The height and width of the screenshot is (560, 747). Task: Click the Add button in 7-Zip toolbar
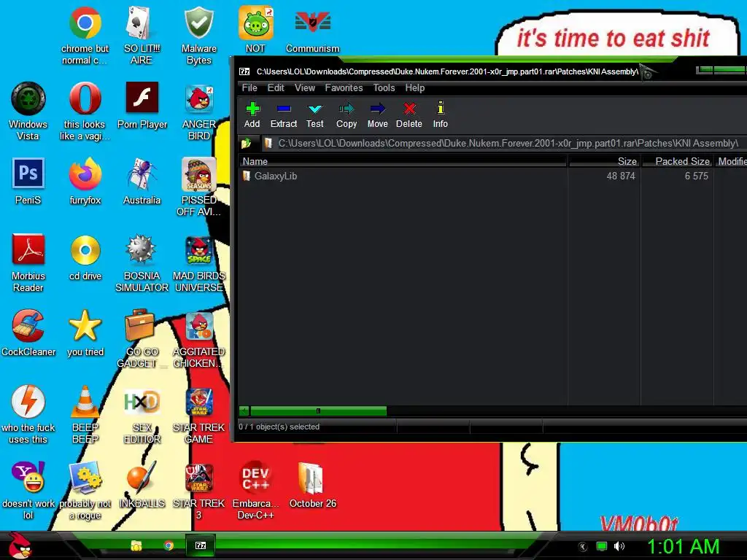252,114
